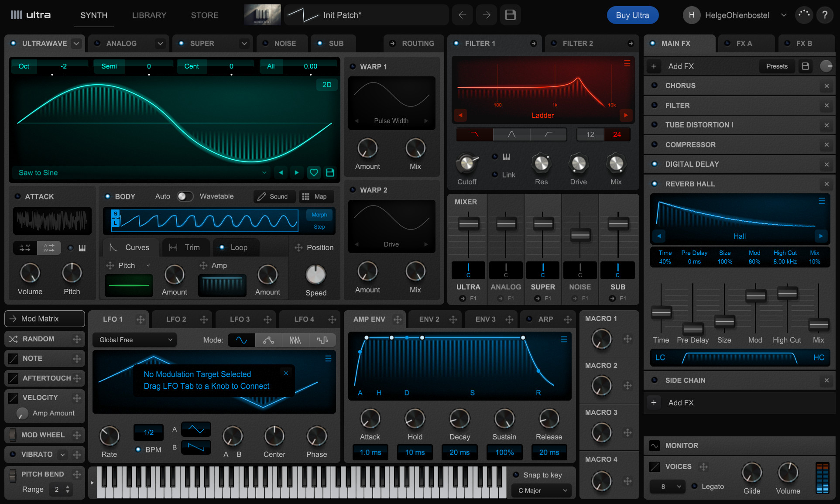Remove the CHORUS effect

[826, 86]
